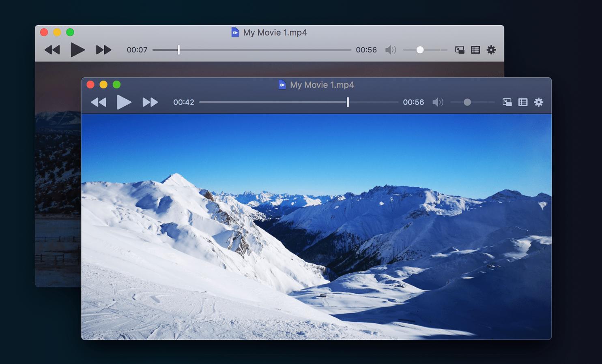This screenshot has width=602, height=364.
Task: Play the video in the background window
Action: tap(77, 49)
